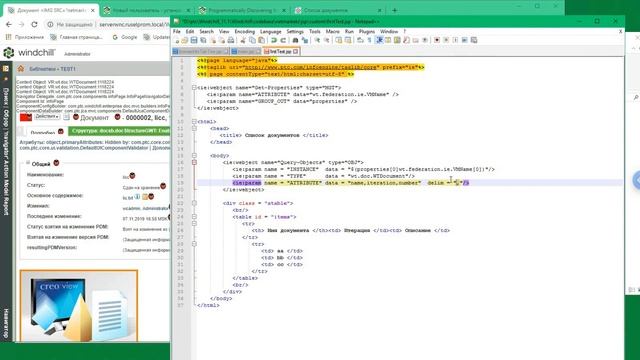The height and width of the screenshot is (360, 640).
Task: Open the Навигатор panel in Windchill sidebar
Action: point(6,323)
